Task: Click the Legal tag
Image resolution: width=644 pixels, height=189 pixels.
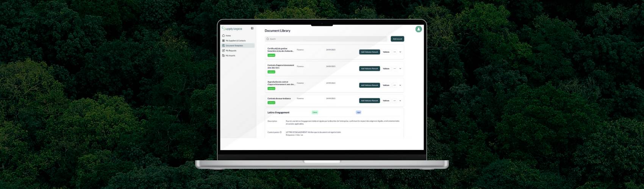Action: tap(358, 112)
